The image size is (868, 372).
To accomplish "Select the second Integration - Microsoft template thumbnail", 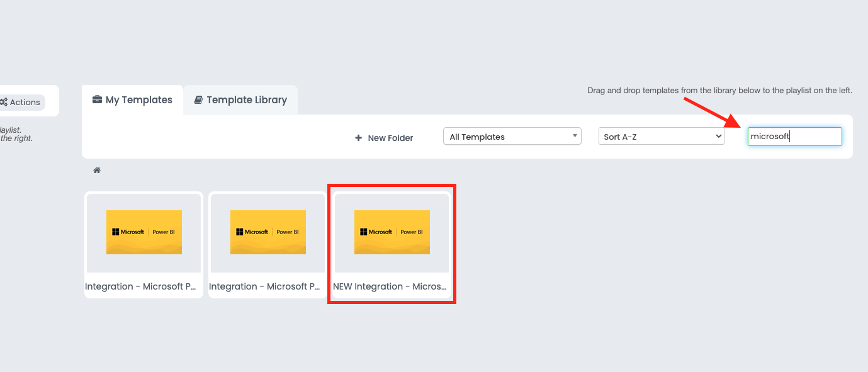I will (268, 232).
